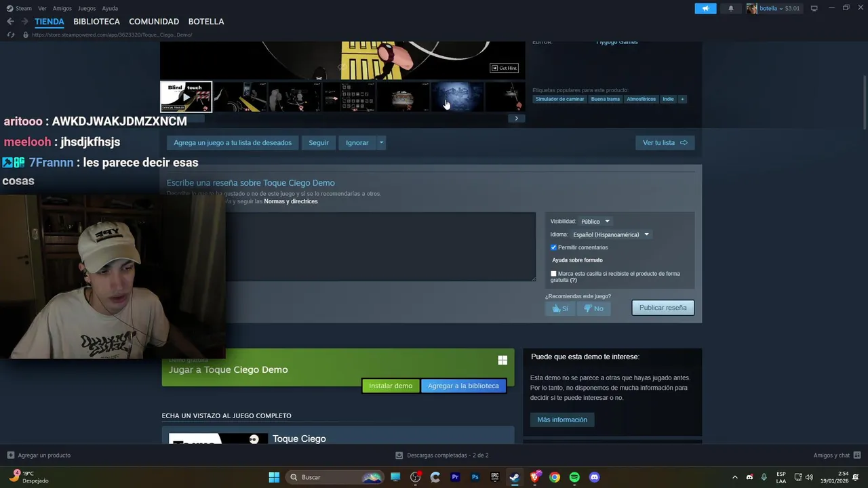Image resolution: width=868 pixels, height=488 pixels.
Task: Click the volume tray icon
Action: pos(809,477)
